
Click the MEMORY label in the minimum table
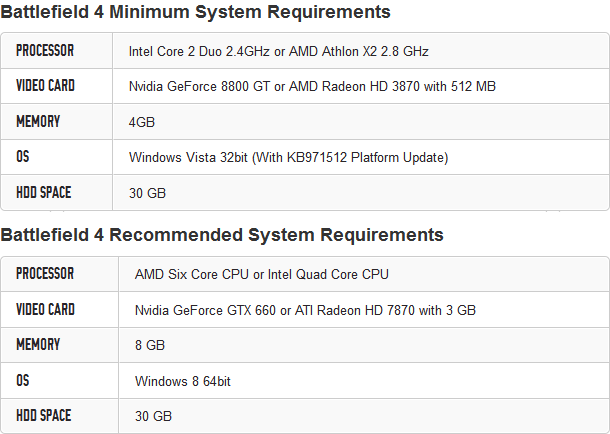click(38, 122)
